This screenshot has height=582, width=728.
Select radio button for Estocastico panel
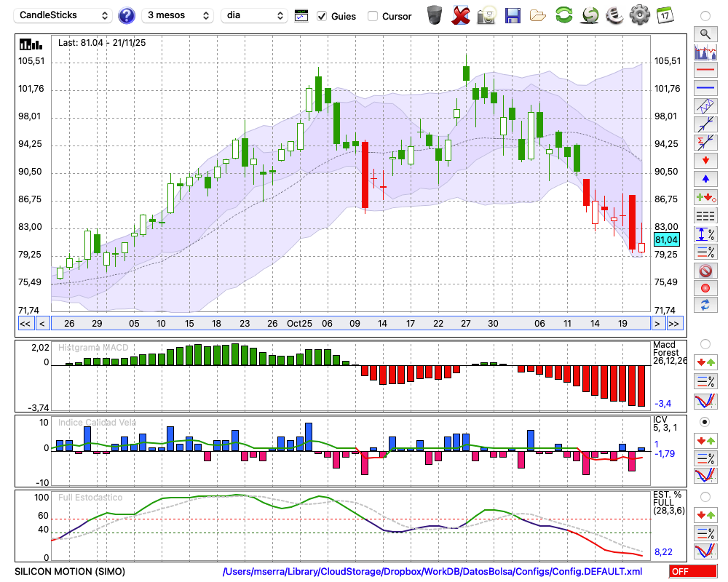click(x=705, y=497)
